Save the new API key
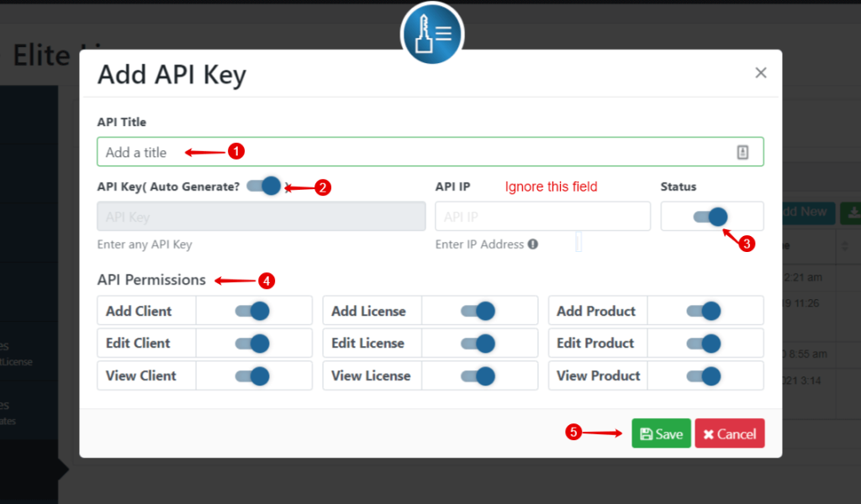This screenshot has height=504, width=861. click(x=661, y=433)
